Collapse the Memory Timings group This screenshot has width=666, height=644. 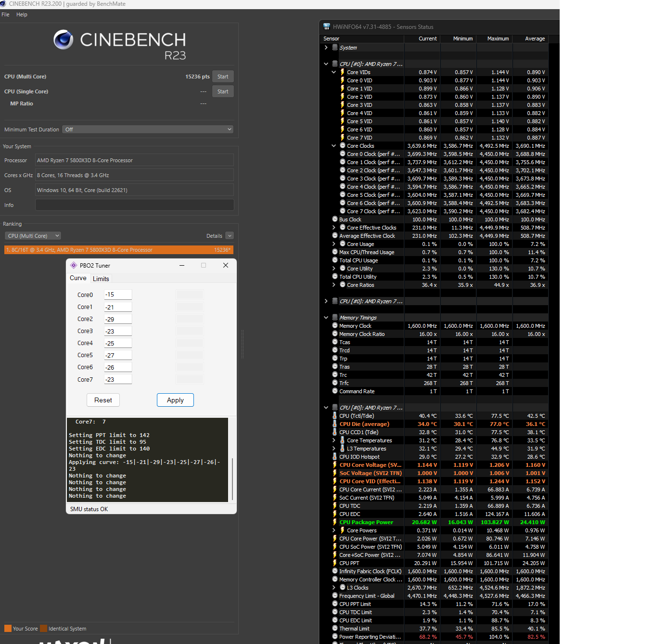(x=326, y=317)
